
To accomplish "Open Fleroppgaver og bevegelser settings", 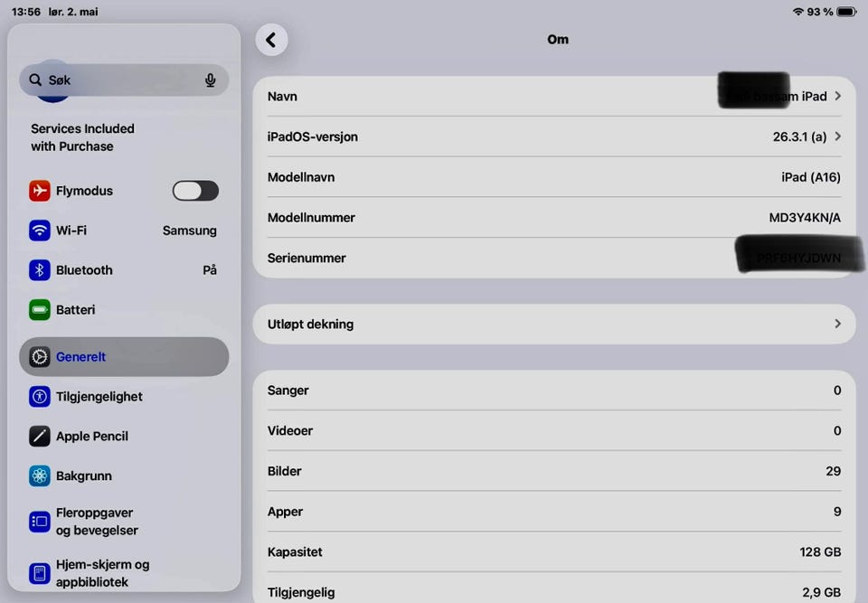I will (124, 522).
